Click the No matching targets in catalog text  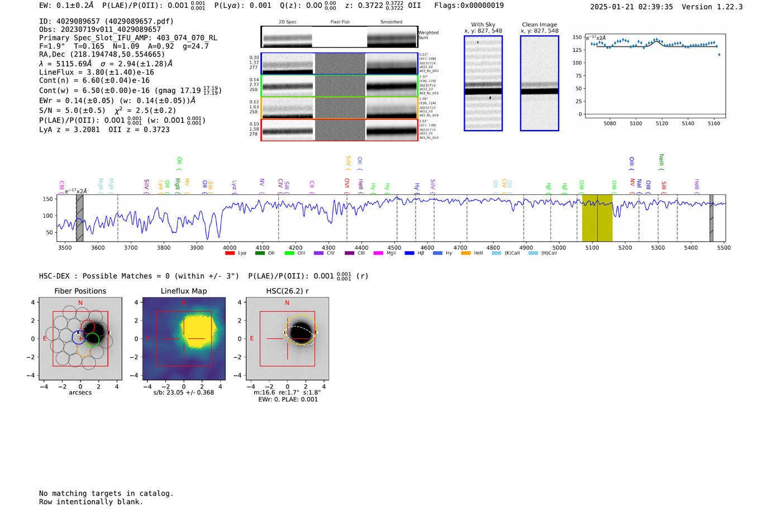coord(106,493)
